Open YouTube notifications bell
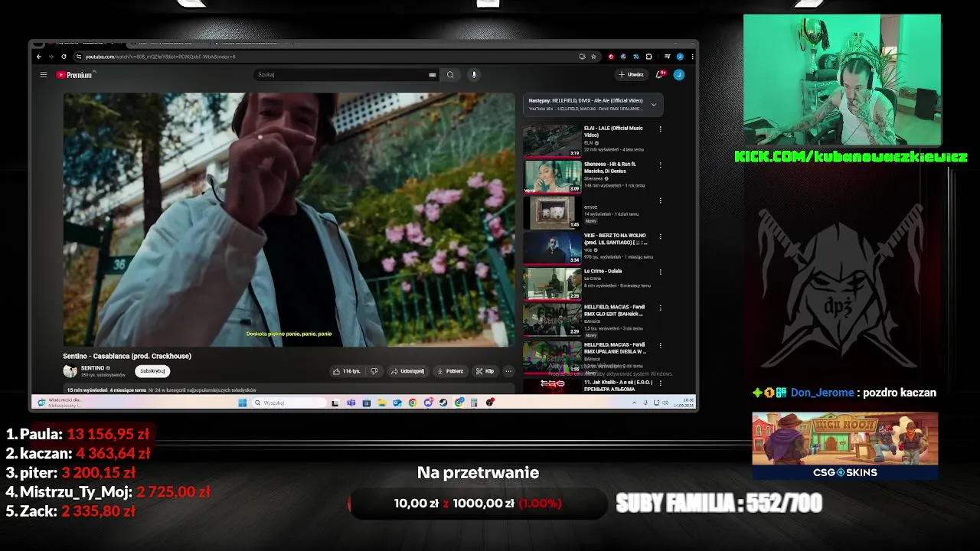Viewport: 980px width, 551px height. point(659,74)
